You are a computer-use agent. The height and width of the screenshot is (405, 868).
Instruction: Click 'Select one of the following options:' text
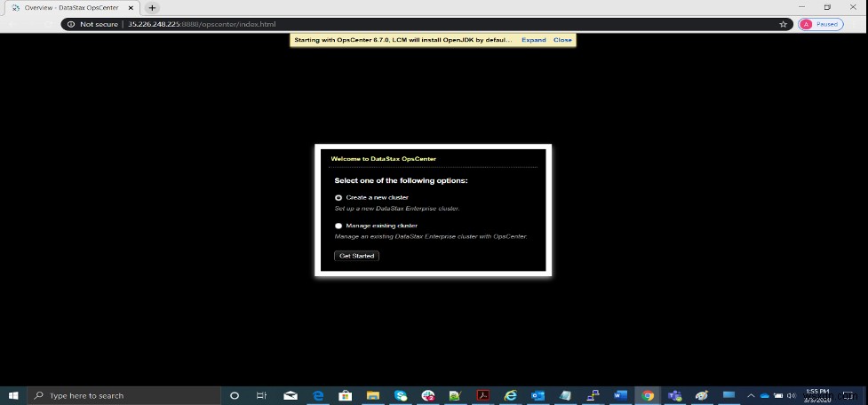point(401,181)
